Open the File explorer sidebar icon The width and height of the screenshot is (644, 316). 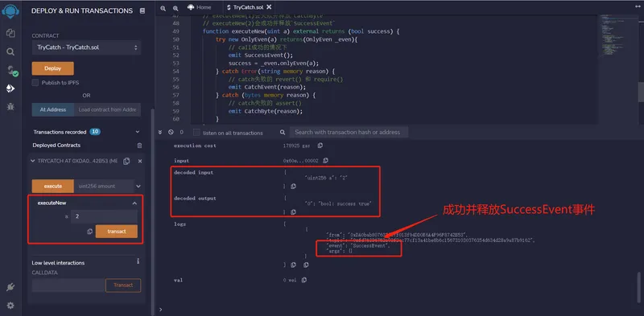coord(10,33)
